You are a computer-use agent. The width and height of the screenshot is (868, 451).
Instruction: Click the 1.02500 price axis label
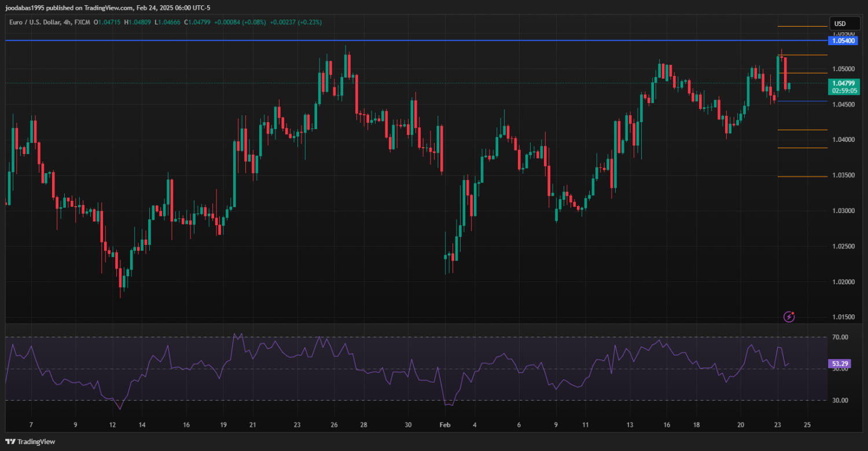tap(843, 247)
